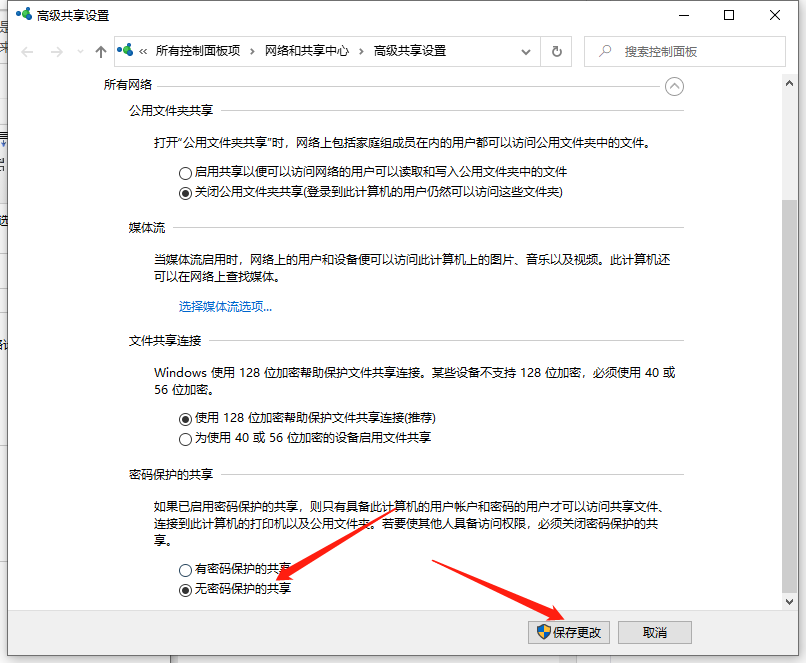Select 关闭公用文件夹共享 option
Viewport: 806px width, 663px height.
(x=184, y=192)
